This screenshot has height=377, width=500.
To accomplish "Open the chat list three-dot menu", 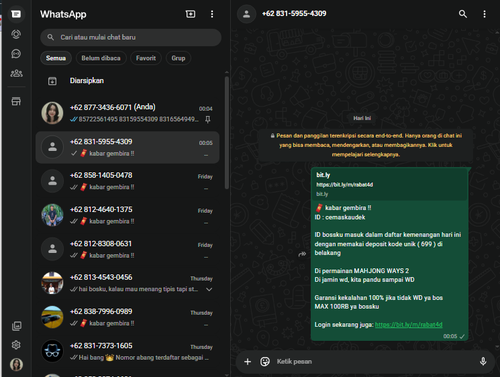I will (212, 14).
